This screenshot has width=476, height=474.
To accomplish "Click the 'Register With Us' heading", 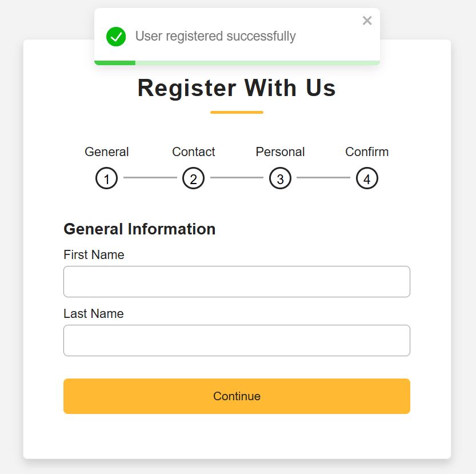I will [237, 89].
